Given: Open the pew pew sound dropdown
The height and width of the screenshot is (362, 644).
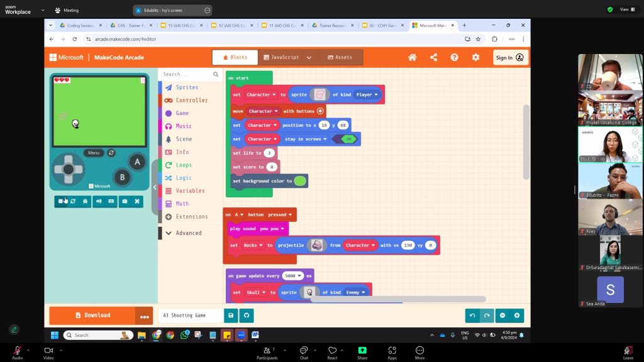Looking at the screenshot, I should pyautogui.click(x=272, y=229).
